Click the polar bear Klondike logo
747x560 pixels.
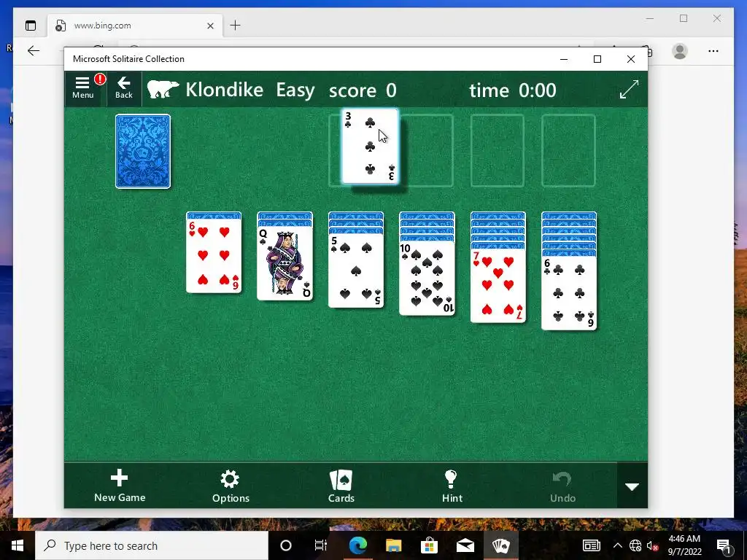[x=163, y=89]
